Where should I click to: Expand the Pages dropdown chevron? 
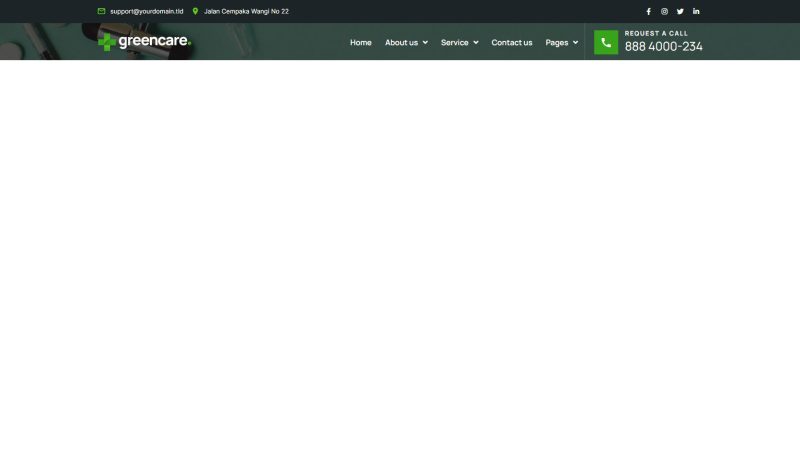pos(576,43)
